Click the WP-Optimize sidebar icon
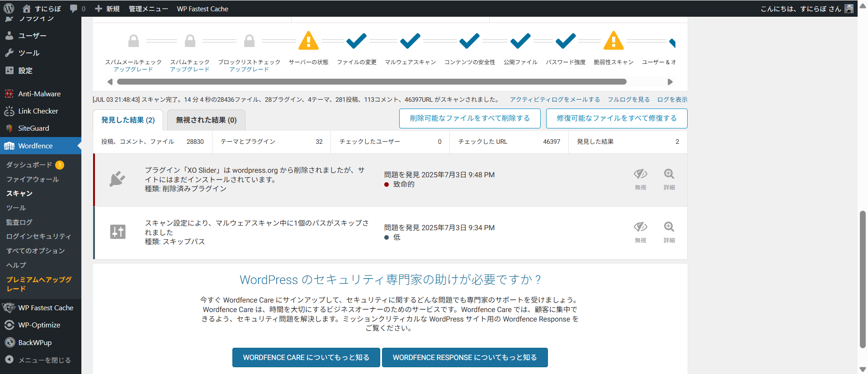Screen dimensions: 868x374 click(x=9, y=325)
